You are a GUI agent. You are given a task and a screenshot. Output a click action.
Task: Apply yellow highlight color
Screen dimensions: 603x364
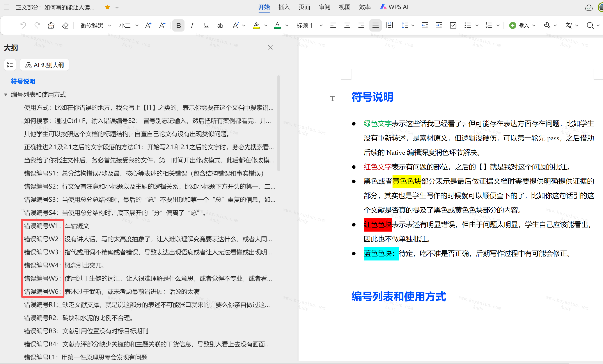[256, 25]
